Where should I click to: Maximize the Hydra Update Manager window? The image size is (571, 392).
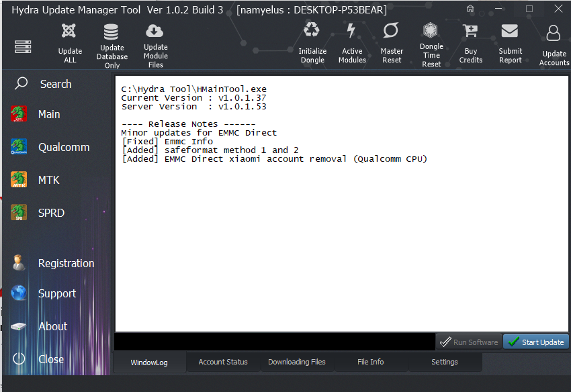point(529,9)
